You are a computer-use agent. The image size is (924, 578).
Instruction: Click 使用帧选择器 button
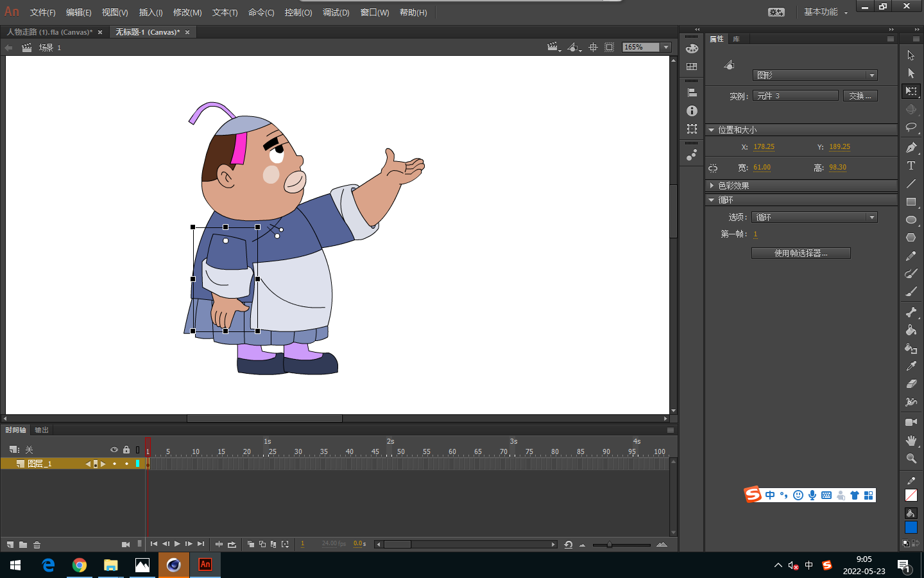[801, 253]
